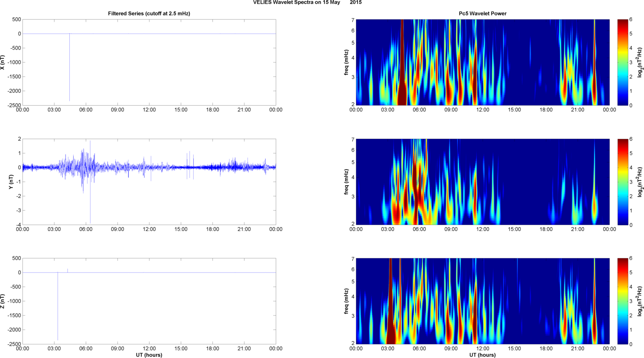Click the Z component filtered series plot
644x358 pixels.
point(149,301)
